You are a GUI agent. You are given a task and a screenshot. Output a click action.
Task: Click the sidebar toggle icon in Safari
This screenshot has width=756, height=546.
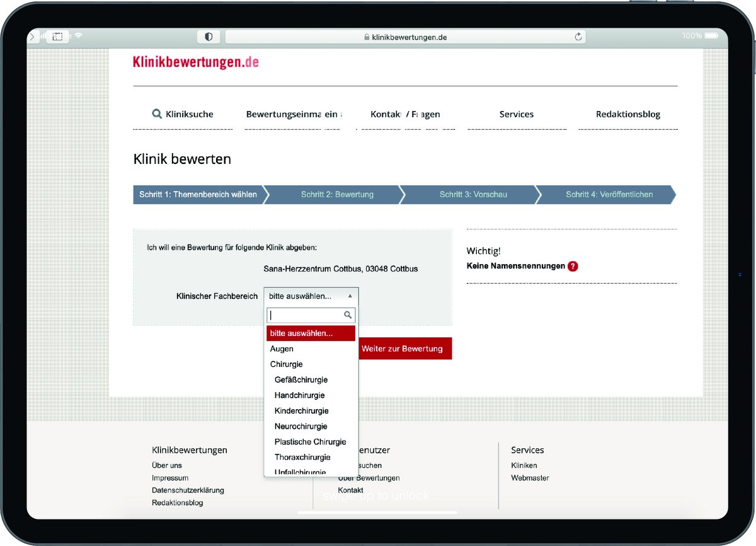pyautogui.click(x=57, y=37)
